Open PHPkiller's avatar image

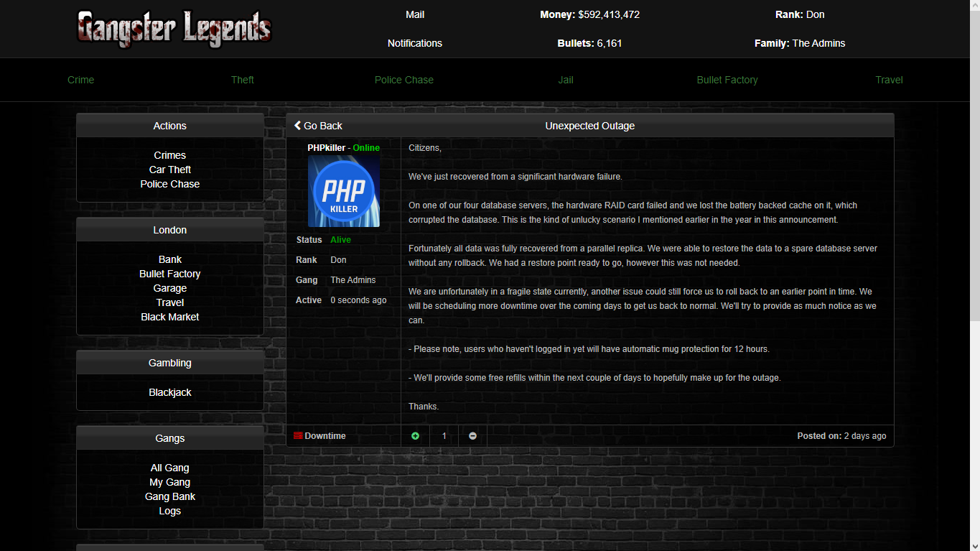pos(344,191)
